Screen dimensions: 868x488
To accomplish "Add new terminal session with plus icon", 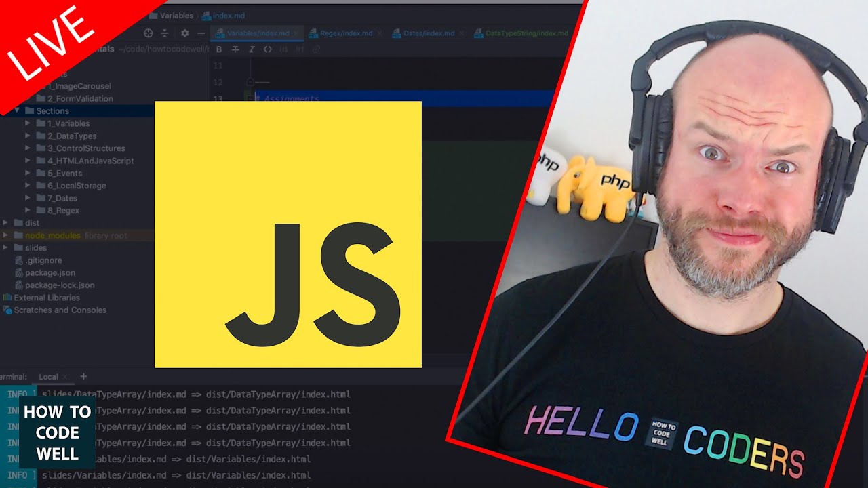I will 83,376.
